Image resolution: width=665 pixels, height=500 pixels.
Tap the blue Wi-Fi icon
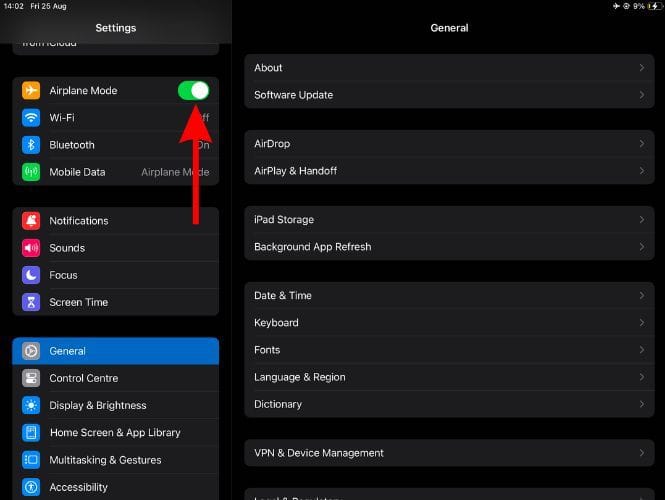pos(31,118)
